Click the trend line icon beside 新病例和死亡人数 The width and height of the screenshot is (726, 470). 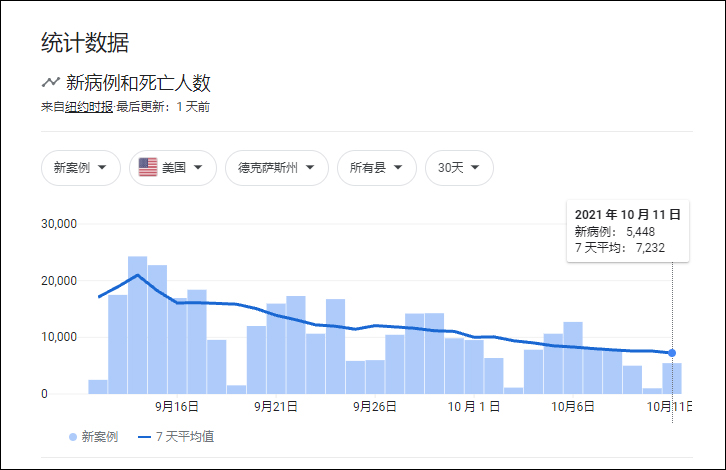tap(50, 82)
